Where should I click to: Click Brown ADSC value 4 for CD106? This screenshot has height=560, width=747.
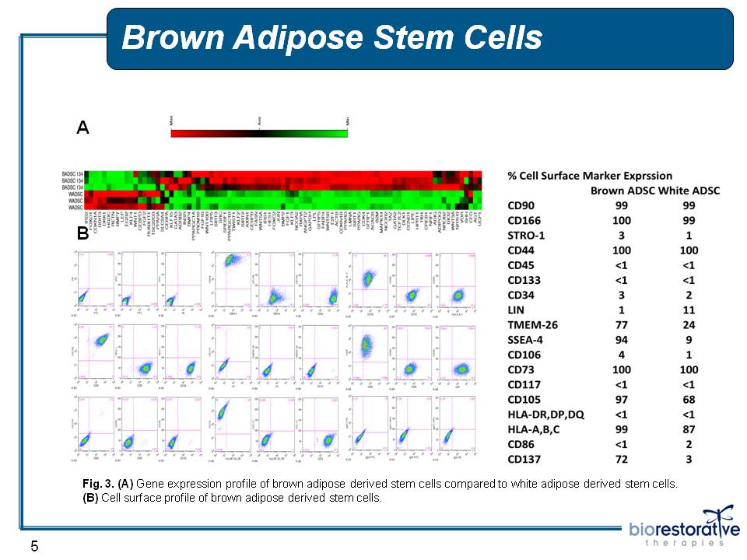(x=621, y=355)
